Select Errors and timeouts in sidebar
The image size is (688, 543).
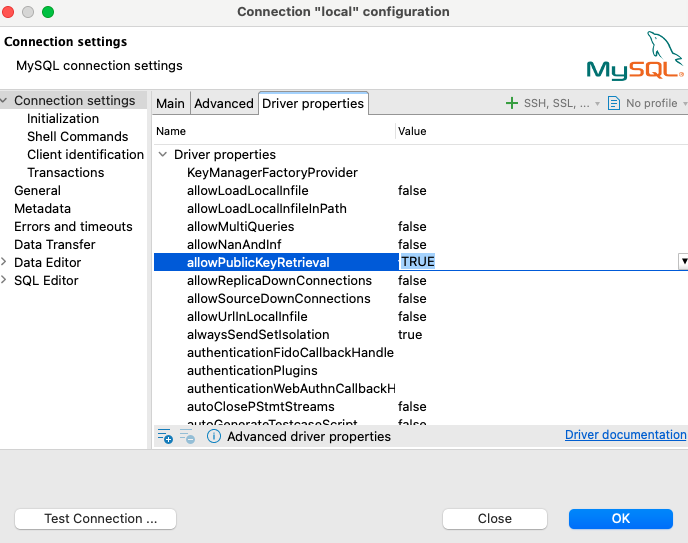point(73,226)
